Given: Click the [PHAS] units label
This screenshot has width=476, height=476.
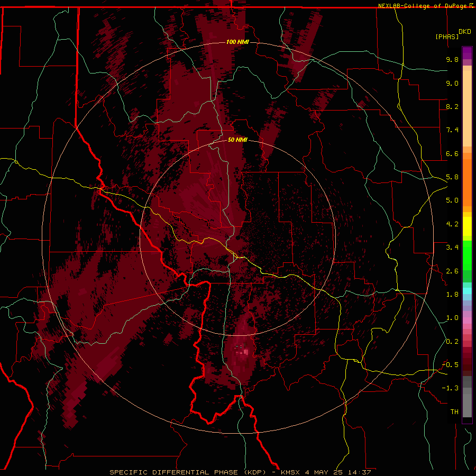Looking at the screenshot, I should 447,36.
